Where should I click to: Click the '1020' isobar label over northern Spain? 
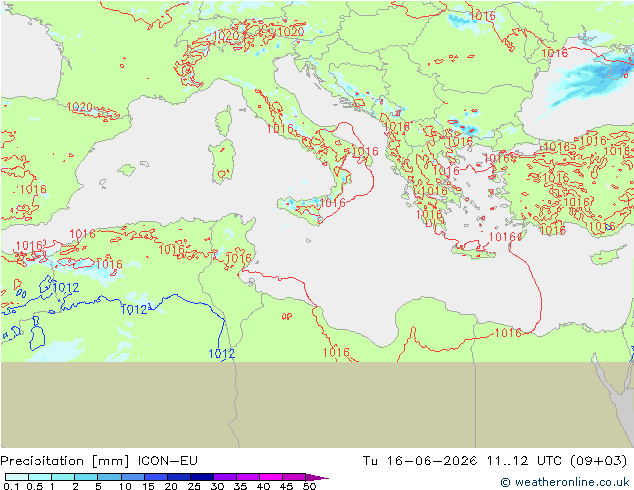tap(80, 107)
